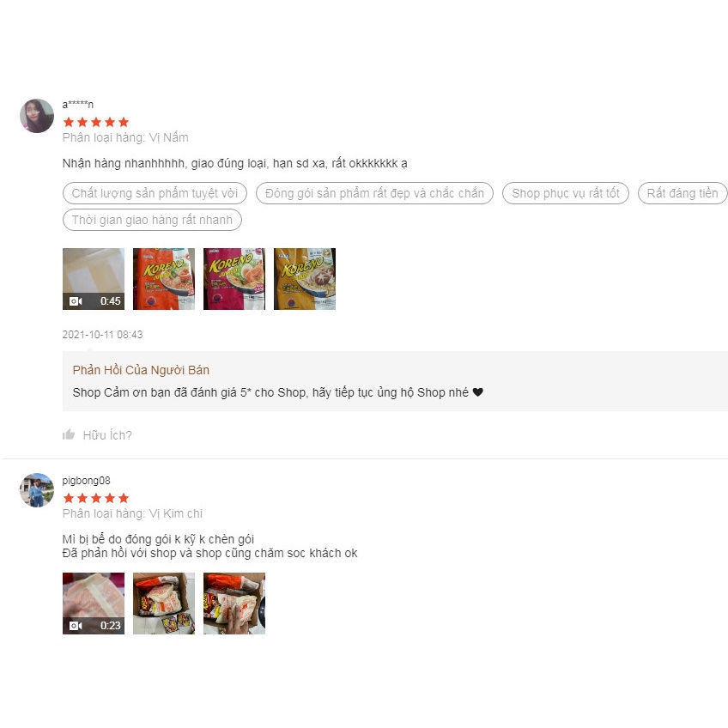The width and height of the screenshot is (728, 728).
Task: Select the 'Shop phục vụ rất tốt' tag
Action: point(566,193)
